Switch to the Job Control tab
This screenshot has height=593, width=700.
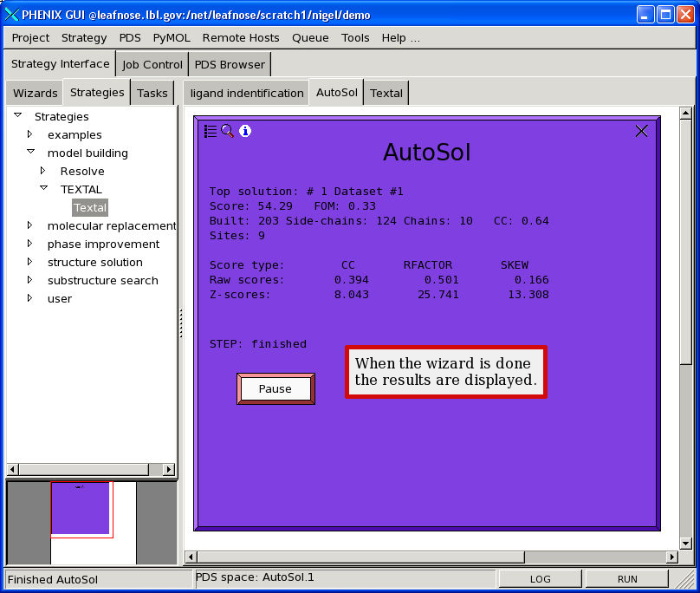point(152,64)
